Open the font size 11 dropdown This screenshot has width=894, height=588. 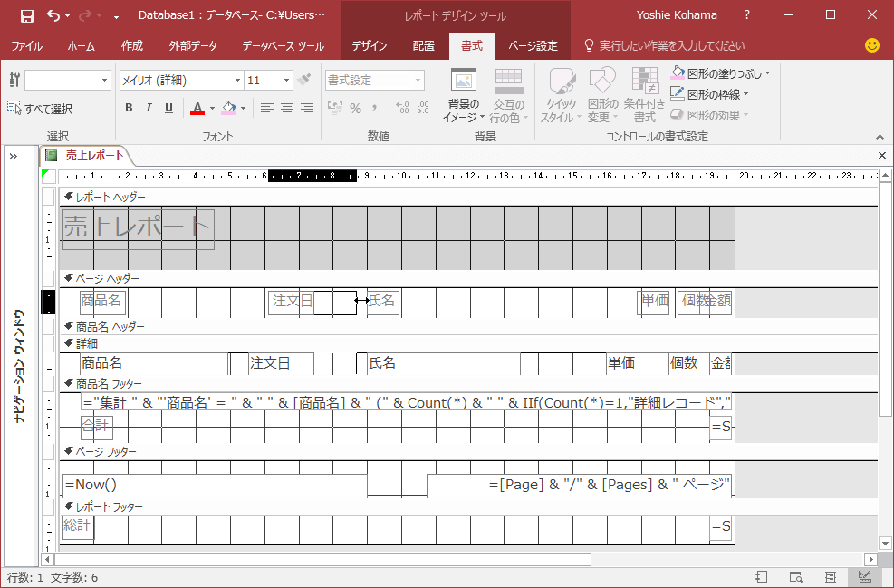tap(287, 81)
